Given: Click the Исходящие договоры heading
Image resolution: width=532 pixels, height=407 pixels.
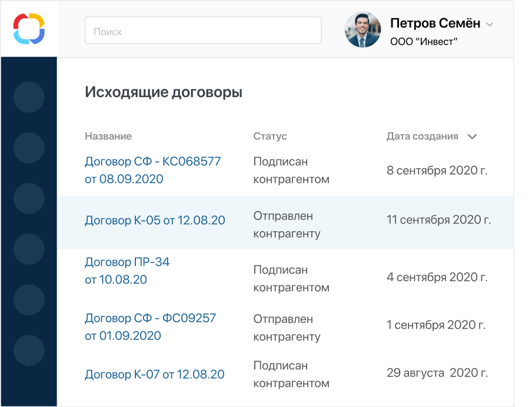Looking at the screenshot, I should 164,92.
